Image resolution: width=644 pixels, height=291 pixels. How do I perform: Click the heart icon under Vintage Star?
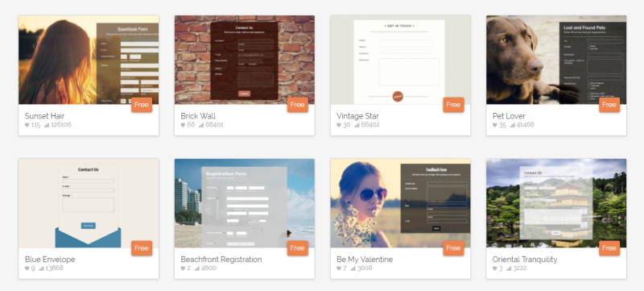[x=339, y=125]
